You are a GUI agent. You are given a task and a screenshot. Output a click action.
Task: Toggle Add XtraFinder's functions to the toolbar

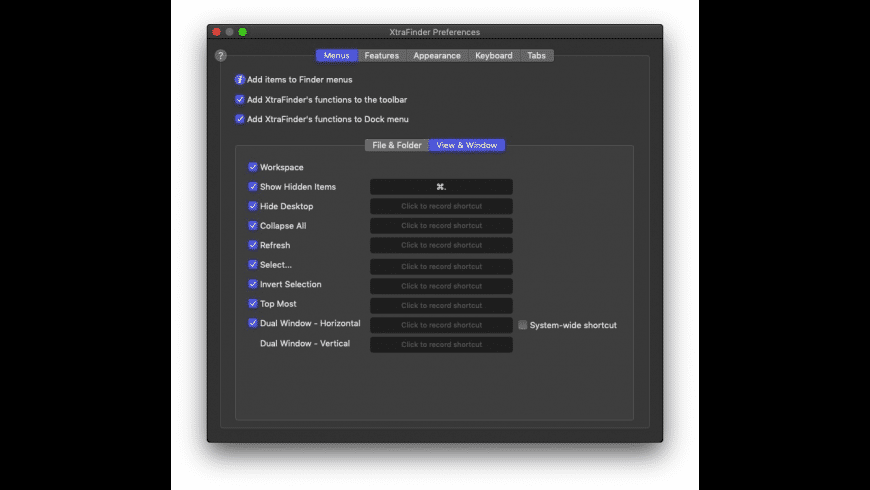tap(240, 99)
